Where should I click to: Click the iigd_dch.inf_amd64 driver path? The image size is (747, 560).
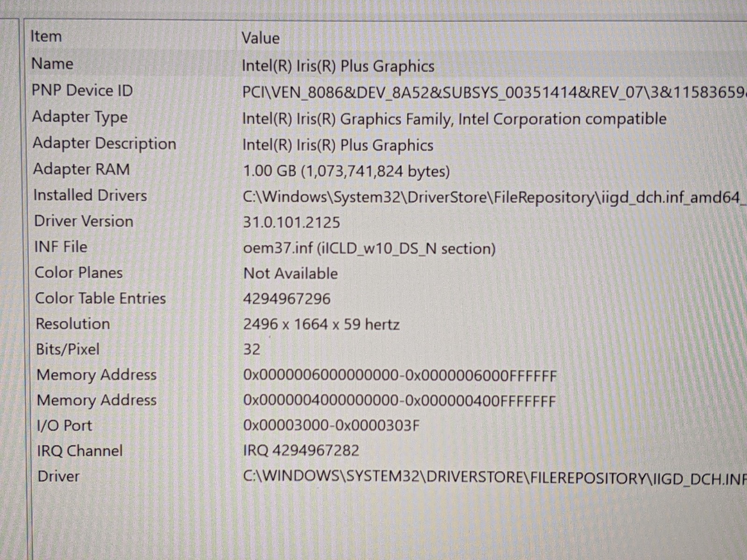[x=494, y=197]
